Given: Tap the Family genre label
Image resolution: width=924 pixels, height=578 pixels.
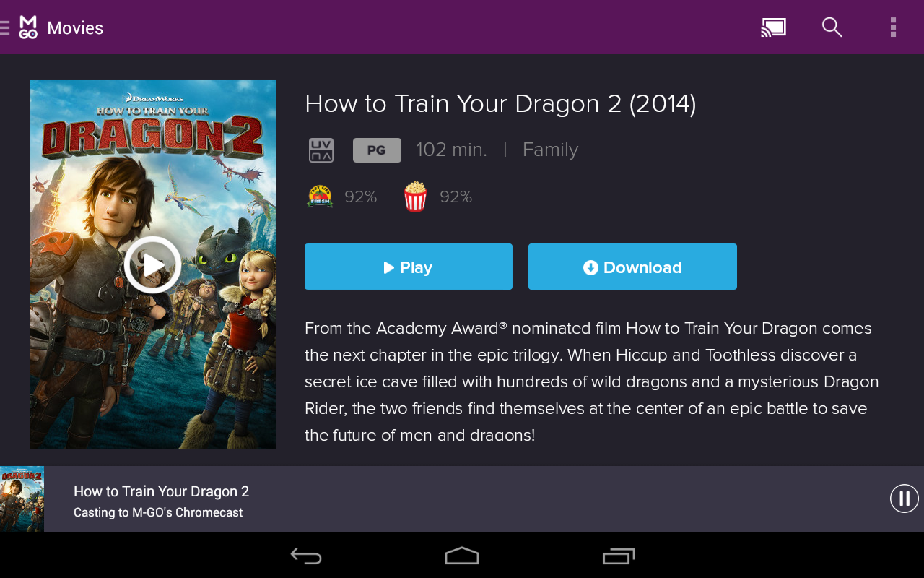Looking at the screenshot, I should (550, 150).
